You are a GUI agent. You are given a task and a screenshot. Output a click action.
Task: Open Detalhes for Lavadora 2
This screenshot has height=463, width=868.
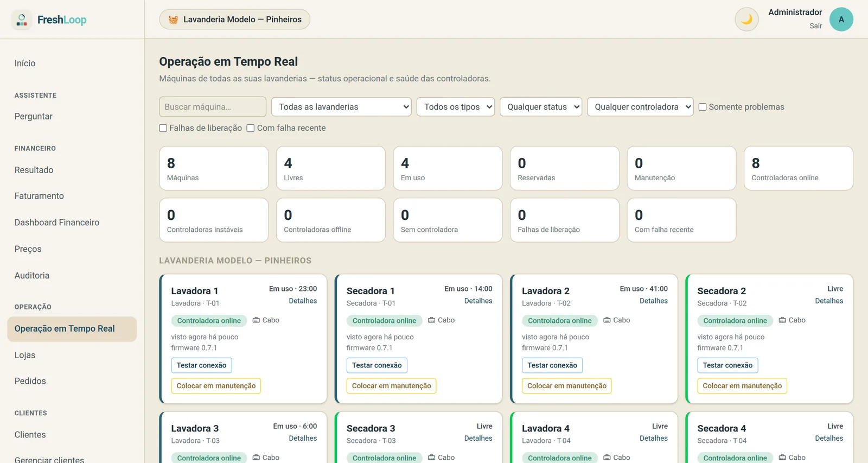[x=654, y=301]
